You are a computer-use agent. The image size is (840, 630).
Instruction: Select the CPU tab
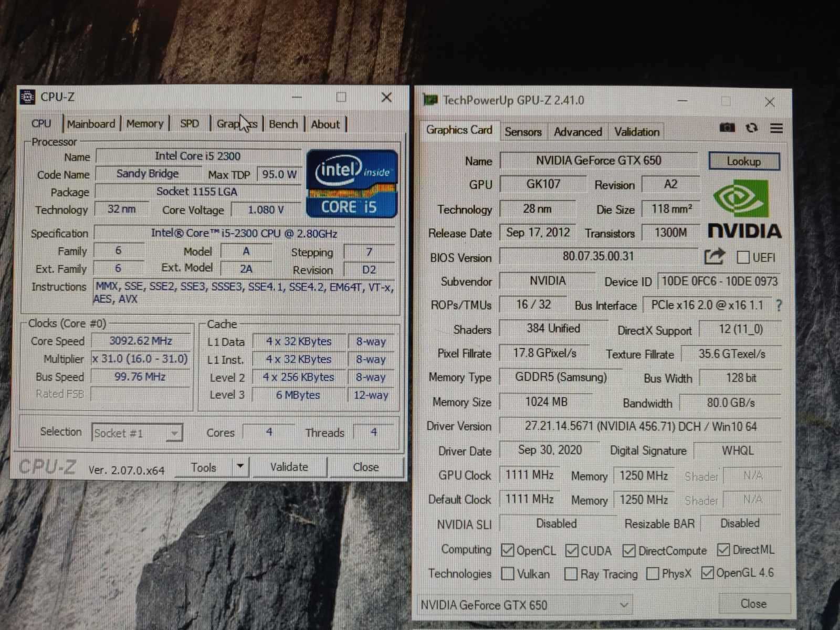(41, 123)
